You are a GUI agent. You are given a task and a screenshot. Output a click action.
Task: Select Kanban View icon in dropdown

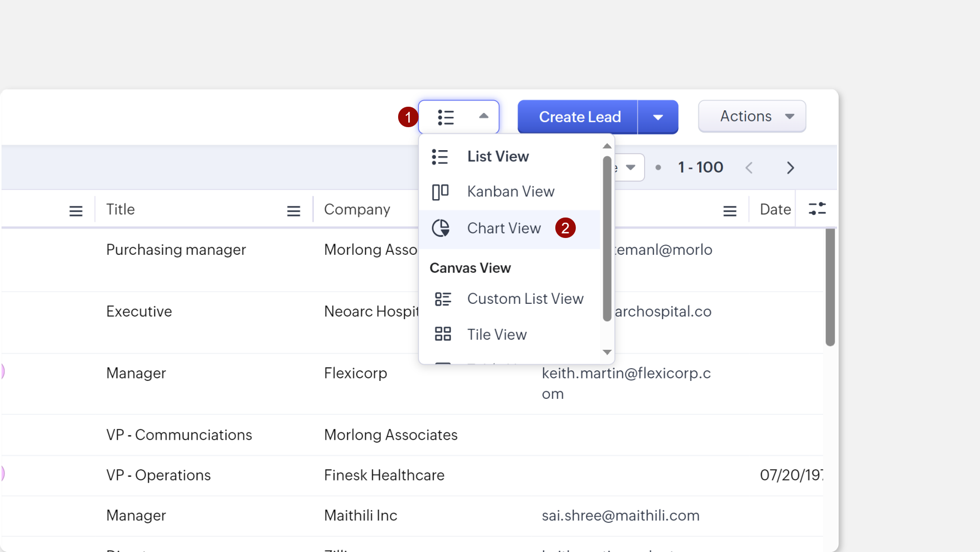tap(440, 192)
